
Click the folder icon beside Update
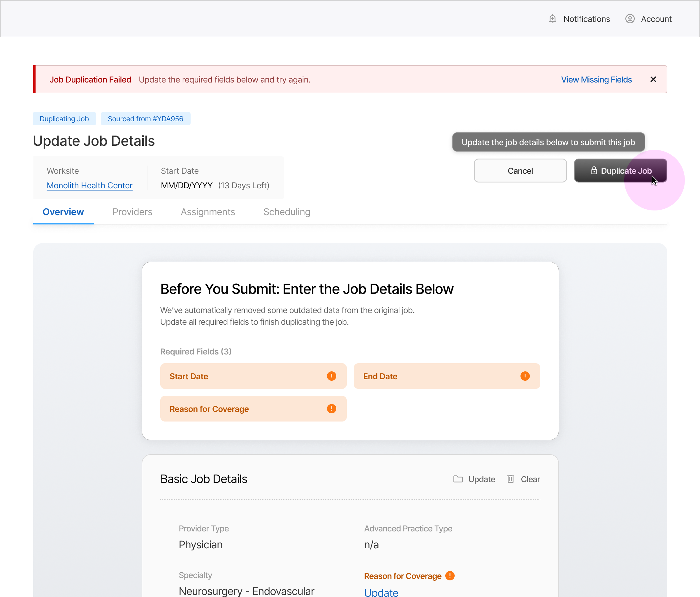pyautogui.click(x=458, y=479)
